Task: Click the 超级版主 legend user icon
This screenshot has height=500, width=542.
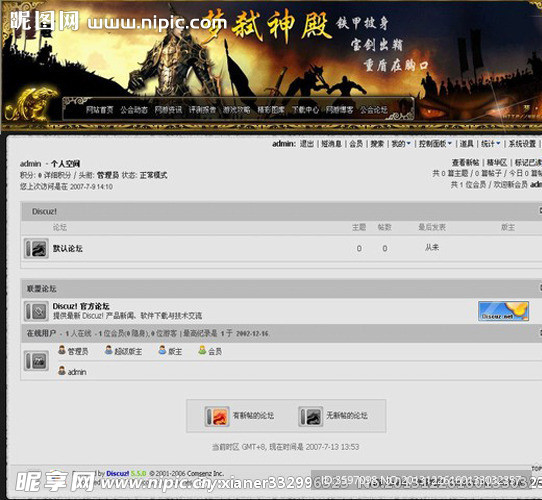Action: [x=109, y=350]
